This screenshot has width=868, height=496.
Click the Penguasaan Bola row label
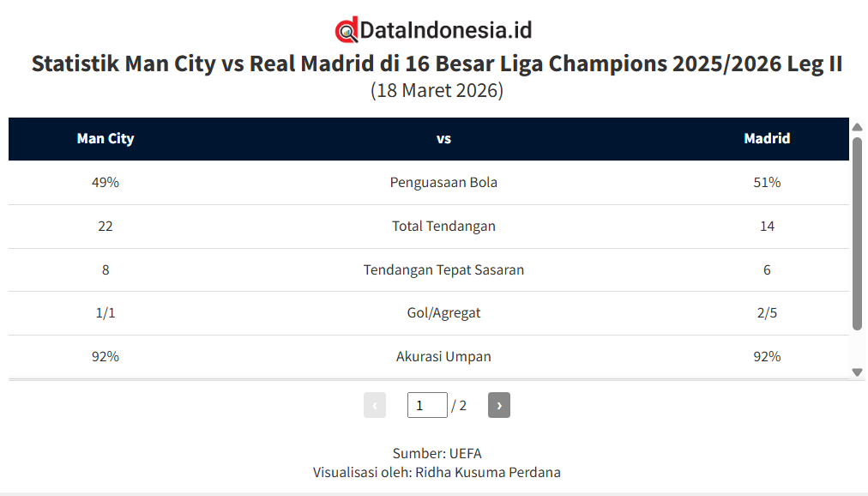(x=443, y=182)
